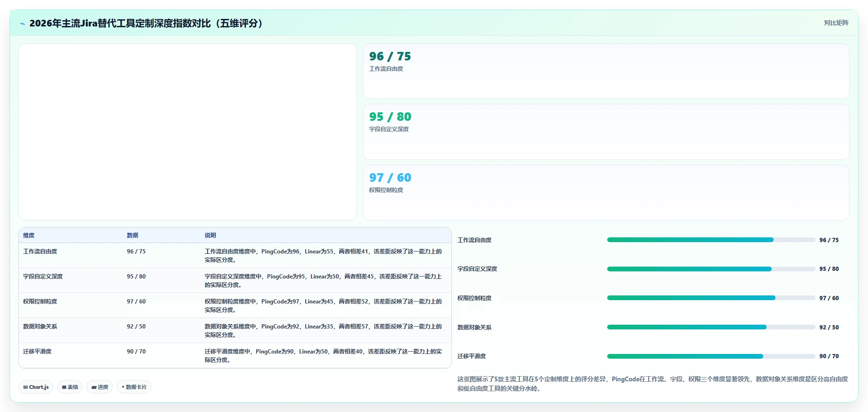
Task: Click the 95 / 80 value in the table
Action: point(136,277)
